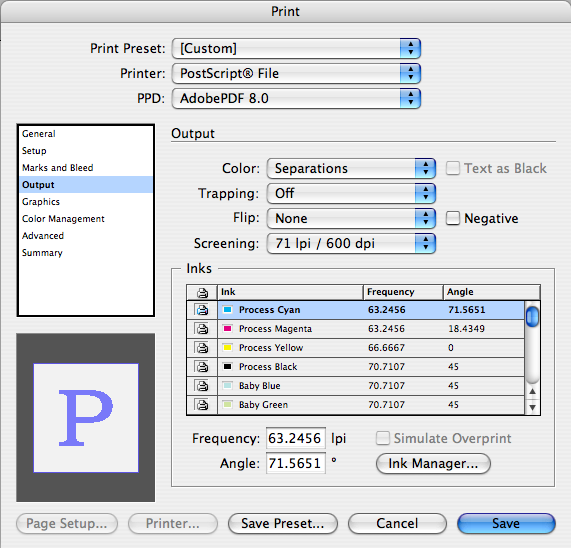The height and width of the screenshot is (548, 571).
Task: Click the Save Preset button
Action: point(283,524)
